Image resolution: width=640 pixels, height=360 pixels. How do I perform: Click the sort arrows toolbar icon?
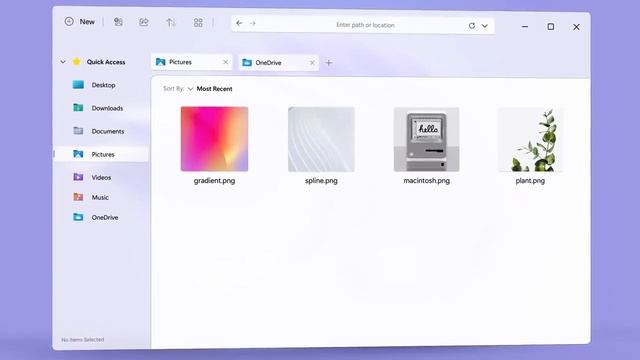171,22
